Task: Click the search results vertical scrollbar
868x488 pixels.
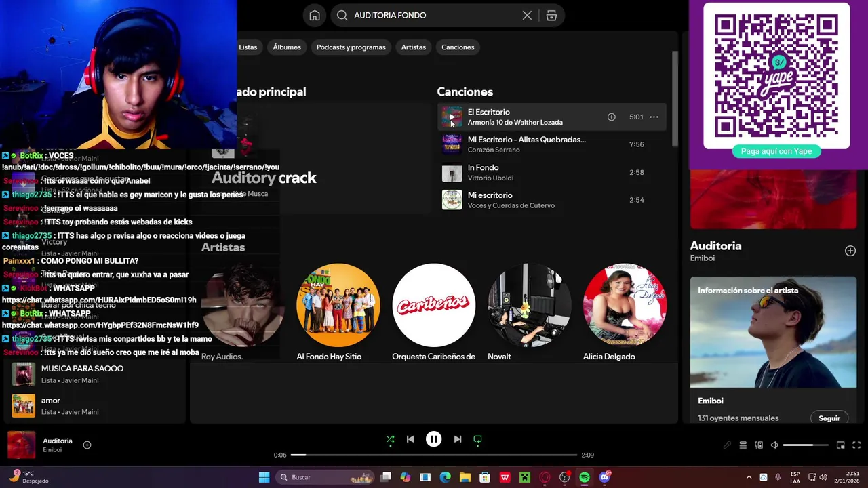Action: (x=675, y=98)
